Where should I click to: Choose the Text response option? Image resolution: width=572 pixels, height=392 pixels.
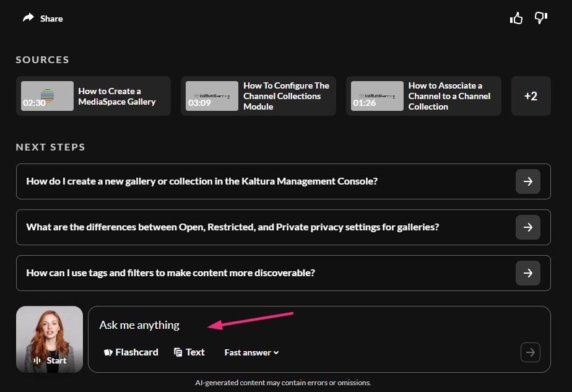pyautogui.click(x=189, y=352)
